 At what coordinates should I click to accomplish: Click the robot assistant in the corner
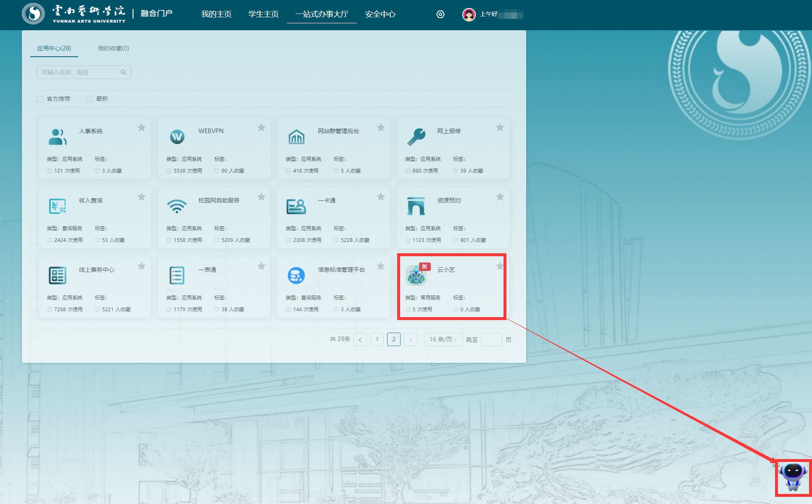coord(793,478)
